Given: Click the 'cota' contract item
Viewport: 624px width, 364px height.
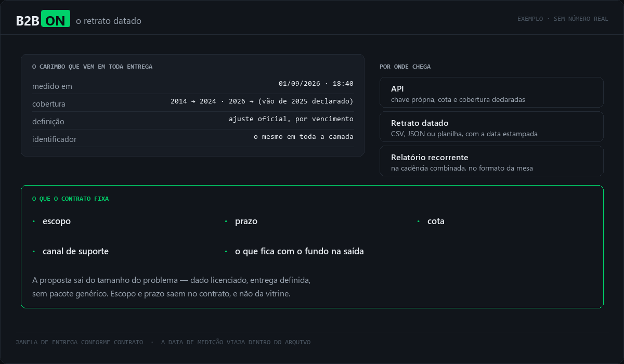Looking at the screenshot, I should pyautogui.click(x=436, y=221).
